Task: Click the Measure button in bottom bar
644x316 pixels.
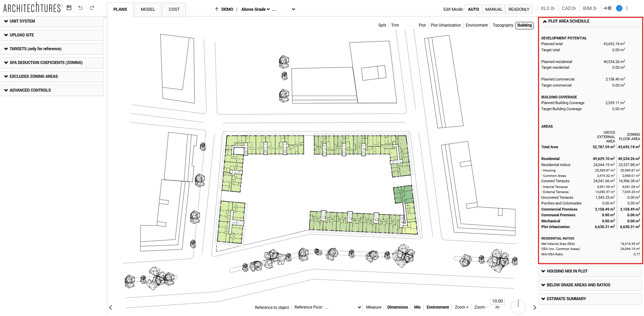Action: click(x=374, y=307)
